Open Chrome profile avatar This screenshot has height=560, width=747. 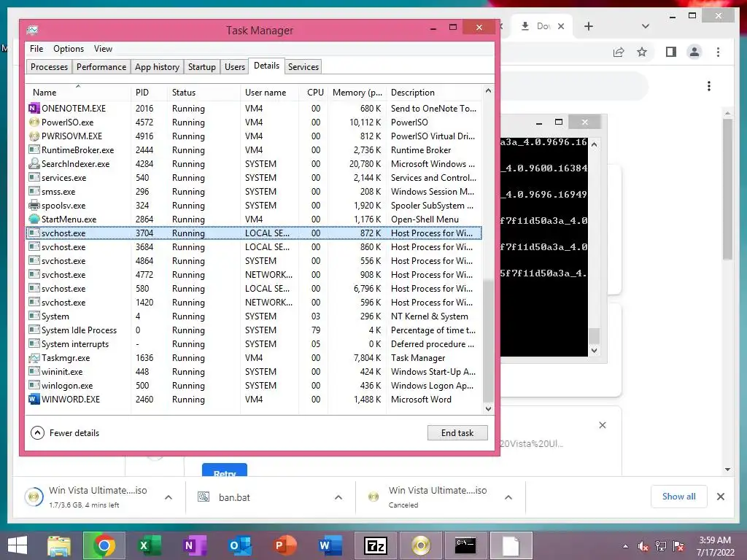pos(694,52)
